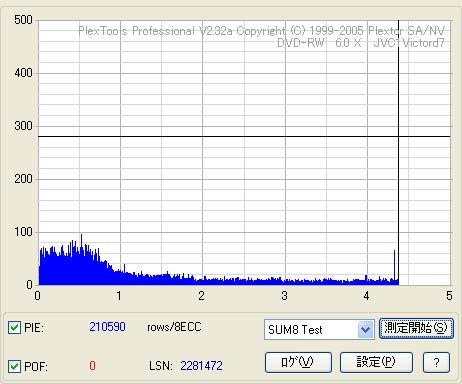Click the LSN value 2281472
Image resolution: width=462 pixels, height=384 pixels.
[x=201, y=366]
